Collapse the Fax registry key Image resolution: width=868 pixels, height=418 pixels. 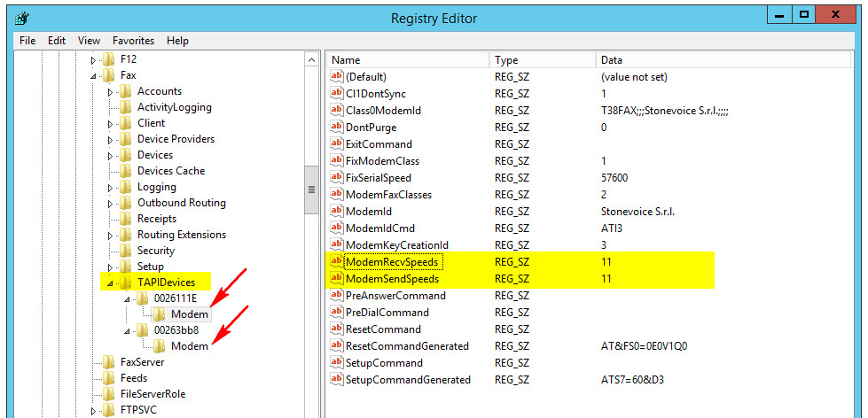(93, 76)
